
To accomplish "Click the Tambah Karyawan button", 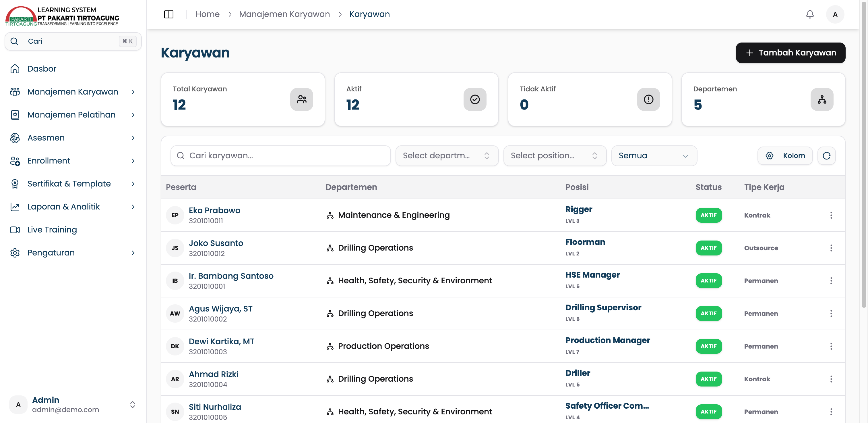I will 790,53.
